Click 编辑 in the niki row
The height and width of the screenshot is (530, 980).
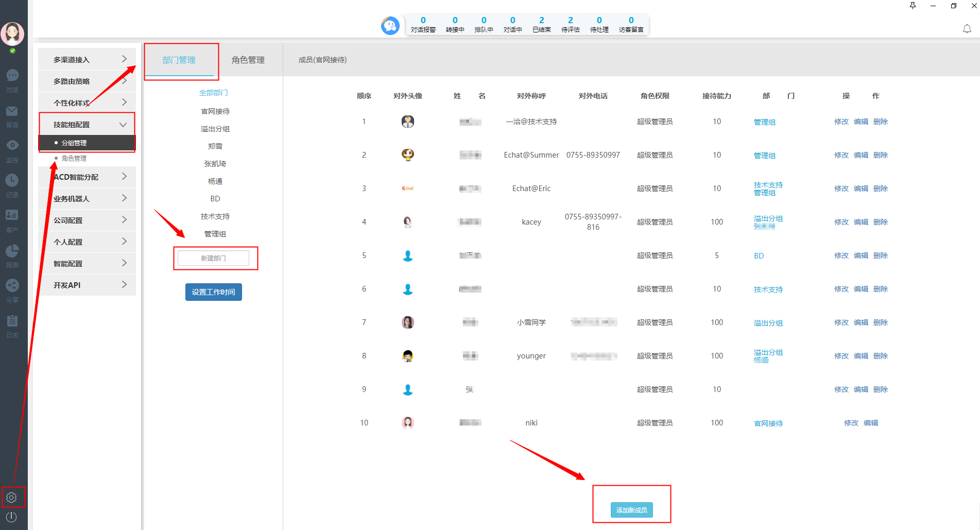(x=871, y=423)
